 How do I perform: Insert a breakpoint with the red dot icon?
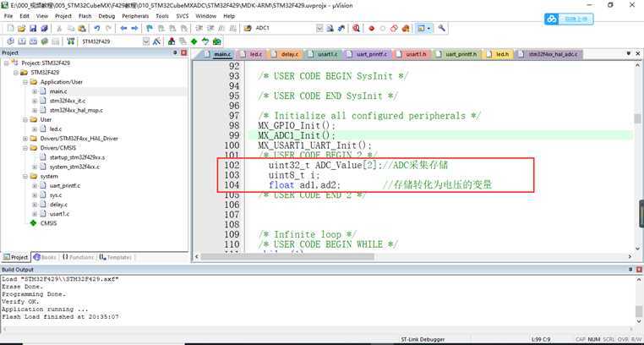click(371, 29)
